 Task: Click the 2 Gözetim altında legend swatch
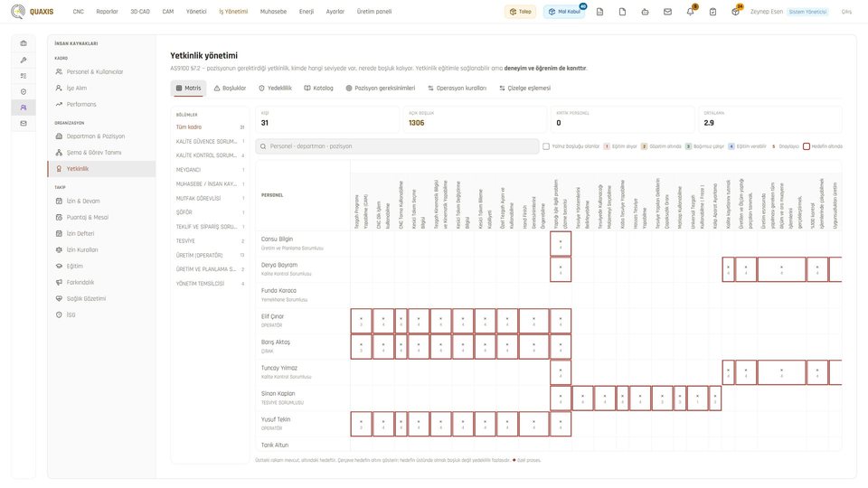click(x=644, y=146)
